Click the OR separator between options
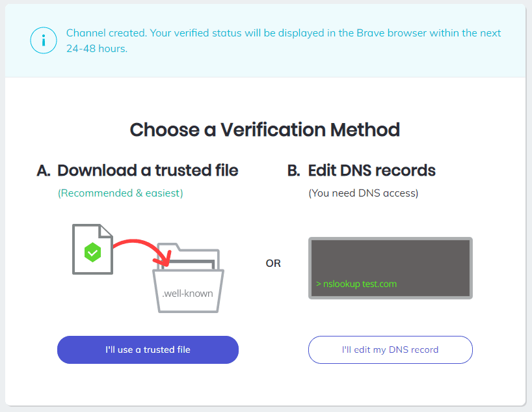532x412 pixels. coord(273,263)
